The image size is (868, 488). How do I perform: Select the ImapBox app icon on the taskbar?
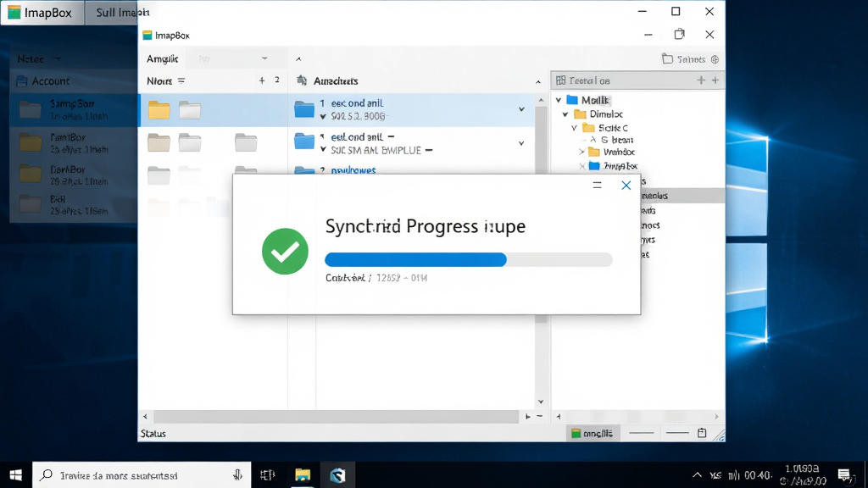[337, 474]
